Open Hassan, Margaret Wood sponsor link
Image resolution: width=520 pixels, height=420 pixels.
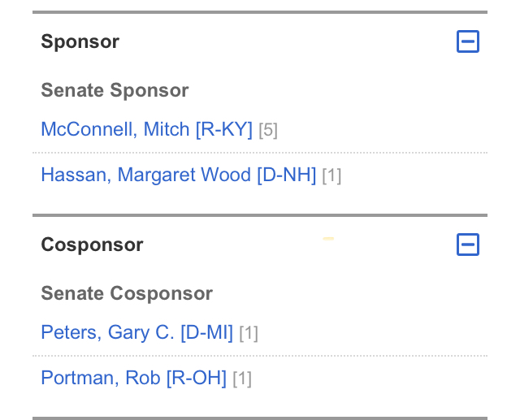(x=147, y=175)
